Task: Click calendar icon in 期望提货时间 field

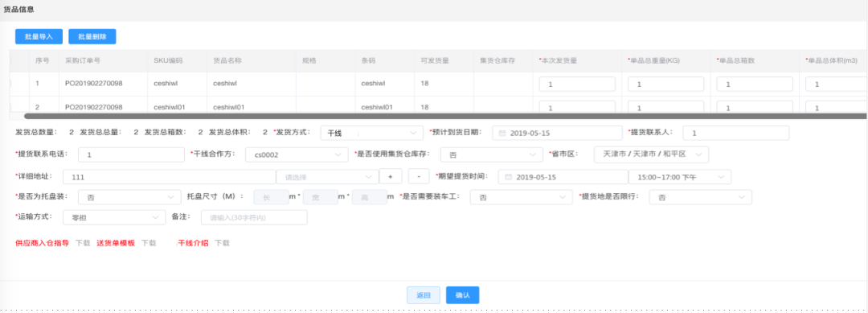Action: [508, 177]
